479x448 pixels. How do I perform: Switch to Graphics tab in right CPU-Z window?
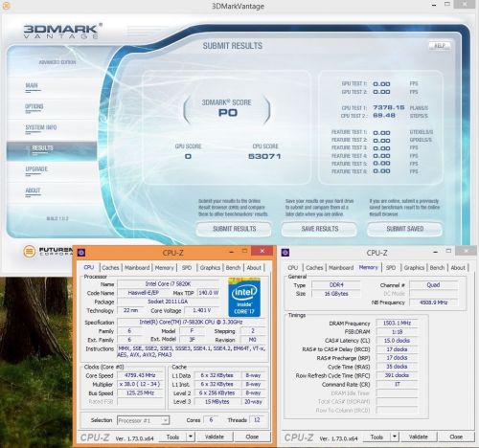pyautogui.click(x=414, y=268)
